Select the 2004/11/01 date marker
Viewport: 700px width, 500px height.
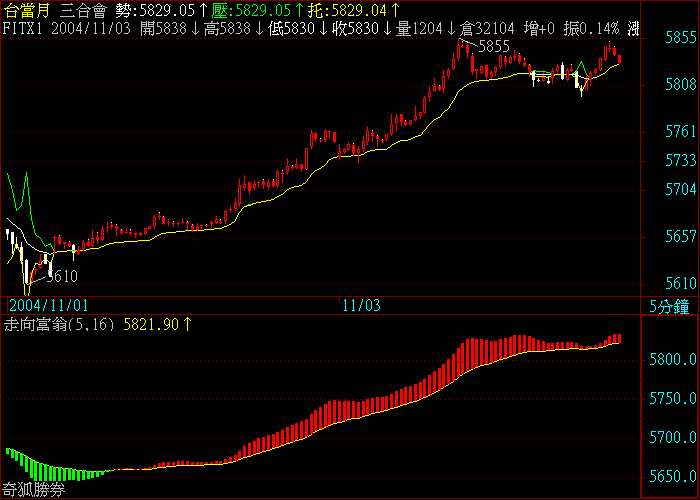click(x=44, y=304)
